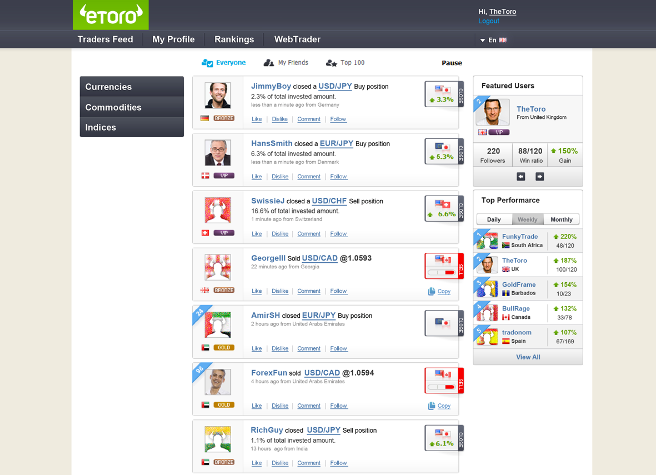Image resolution: width=656 pixels, height=476 pixels.
Task: Click the USD/JPY flag badge on RichGuy's post
Action: [x=444, y=438]
